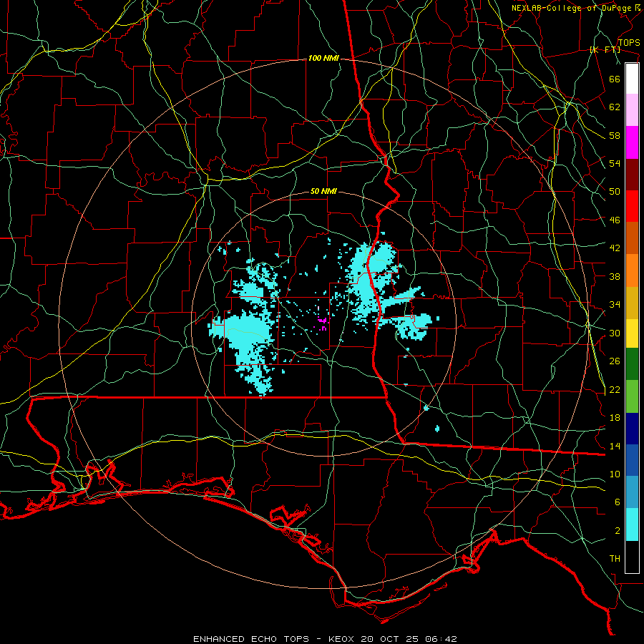The width and height of the screenshot is (644, 644).
Task: Click the dark green swatch between 22 and 26
Action: click(632, 364)
